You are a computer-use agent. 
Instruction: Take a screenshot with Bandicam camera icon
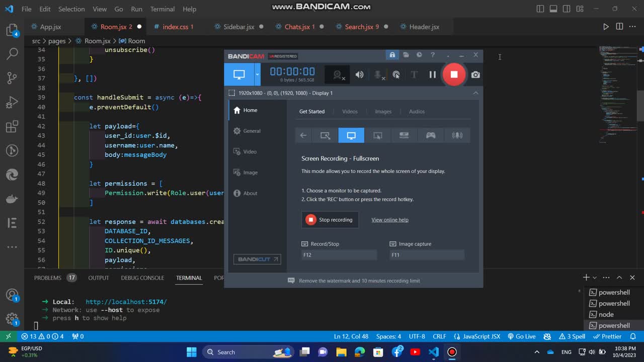pos(475,74)
